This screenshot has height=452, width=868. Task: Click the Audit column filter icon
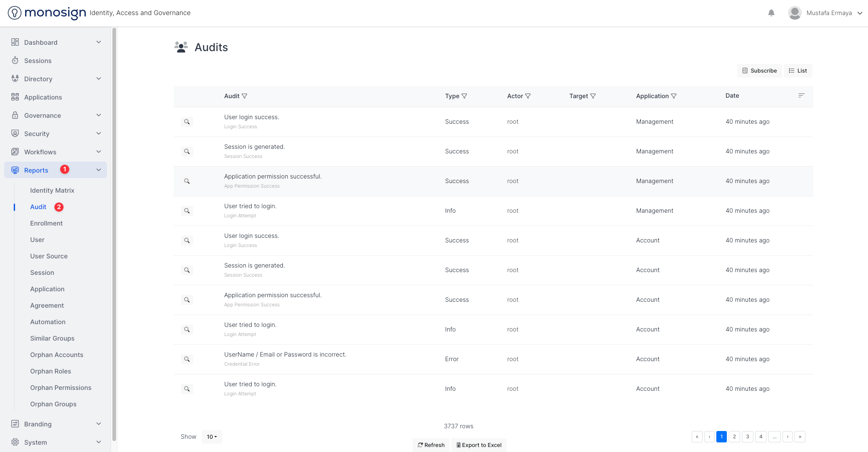pos(244,96)
